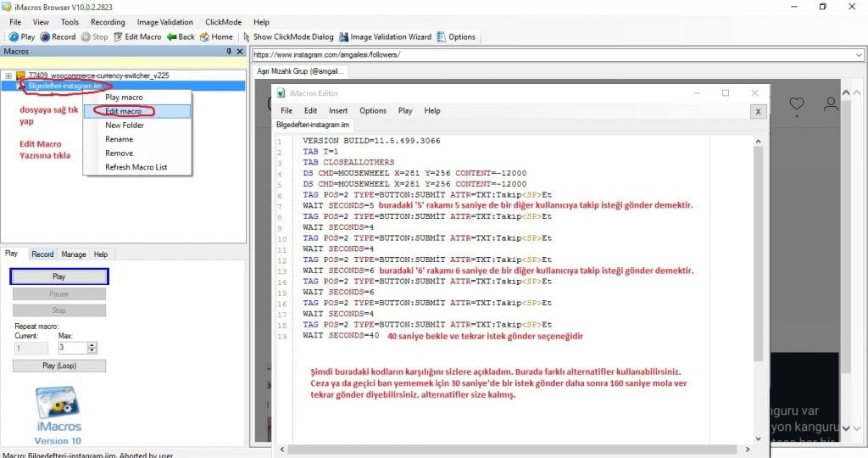This screenshot has width=868, height=458.
Task: Open the File menu of iMacros Browser
Action: click(x=15, y=22)
